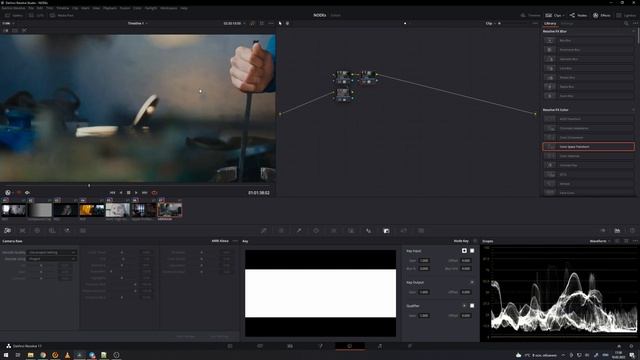This screenshot has width=640, height=360.
Task: Open File Explorer from taskbar
Action: [x=30, y=355]
